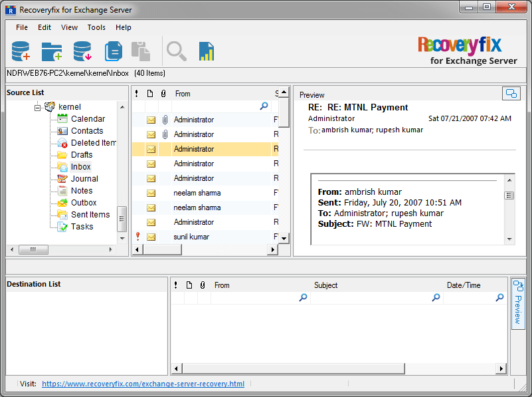Click the Sent Items folder icon
Image resolution: width=532 pixels, height=397 pixels.
62,215
